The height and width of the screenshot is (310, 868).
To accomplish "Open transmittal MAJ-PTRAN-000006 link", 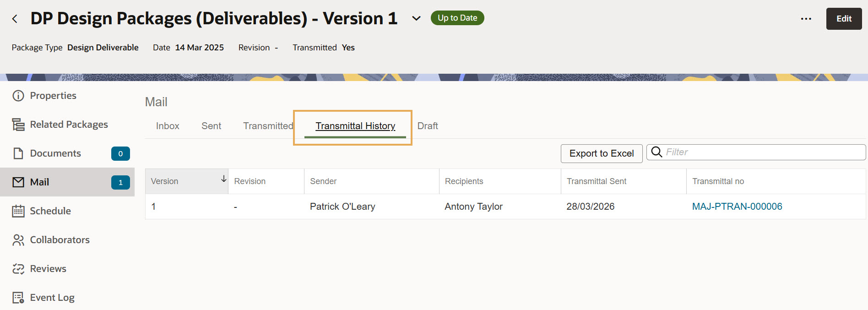I will 737,207.
